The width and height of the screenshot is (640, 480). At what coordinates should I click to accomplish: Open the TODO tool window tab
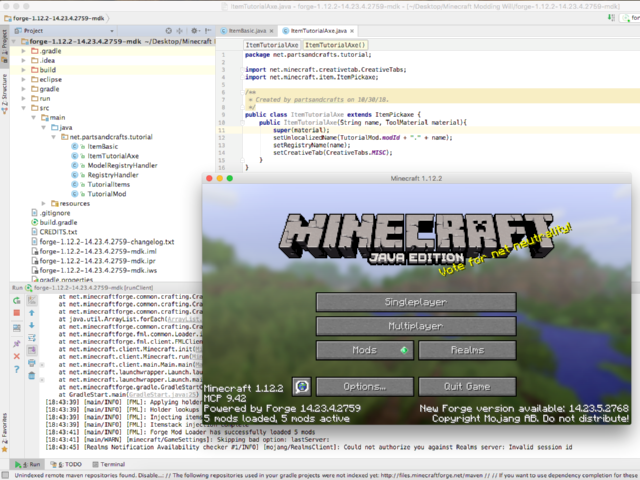click(x=66, y=464)
